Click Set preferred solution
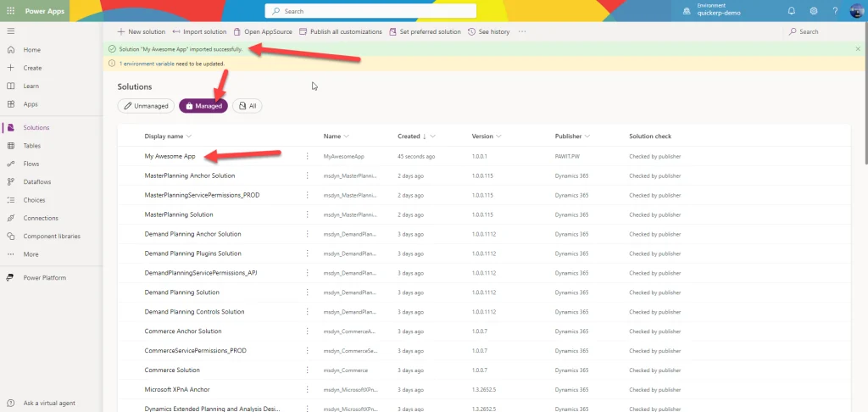This screenshot has width=868, height=412. click(x=426, y=31)
